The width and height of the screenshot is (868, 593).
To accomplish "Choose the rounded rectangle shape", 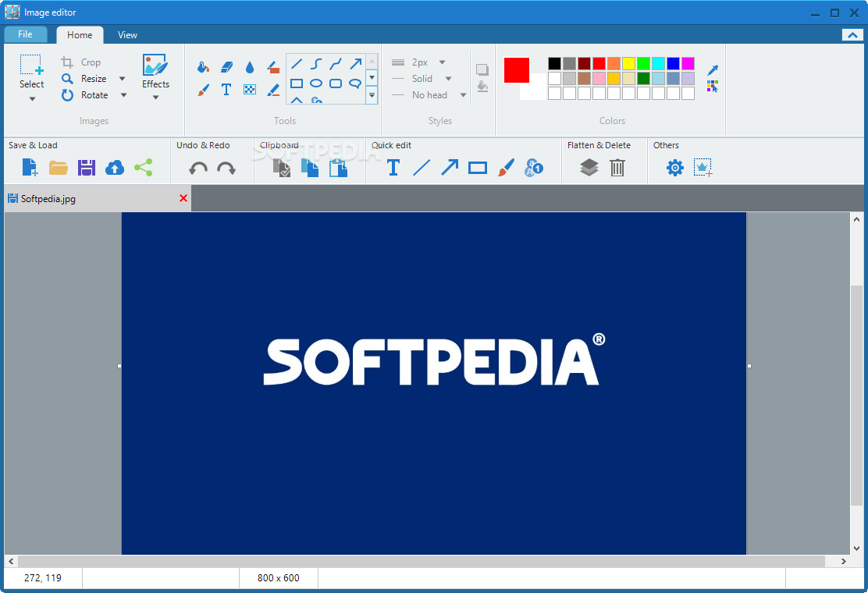I will pyautogui.click(x=336, y=83).
